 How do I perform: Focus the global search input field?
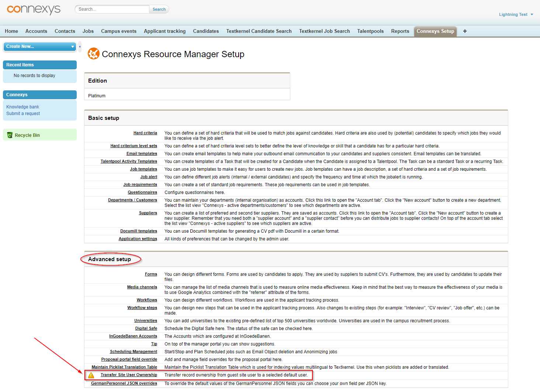(x=112, y=9)
